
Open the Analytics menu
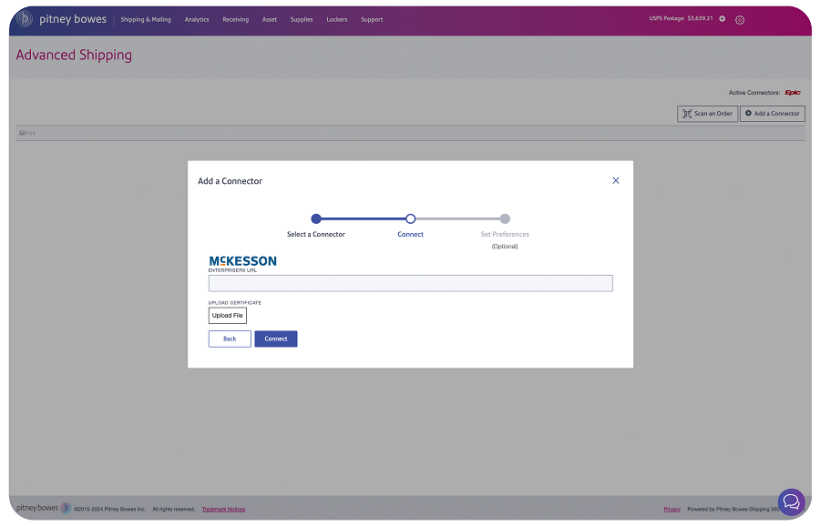click(197, 20)
